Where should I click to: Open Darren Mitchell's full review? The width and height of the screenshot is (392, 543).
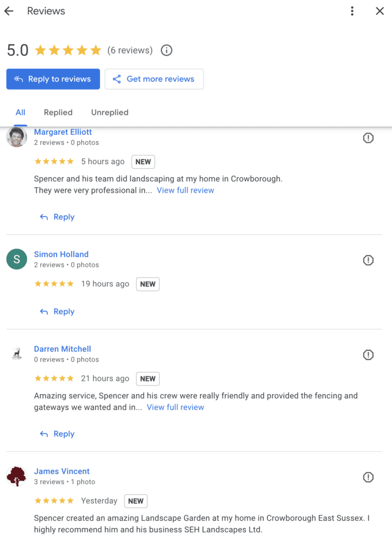click(175, 407)
